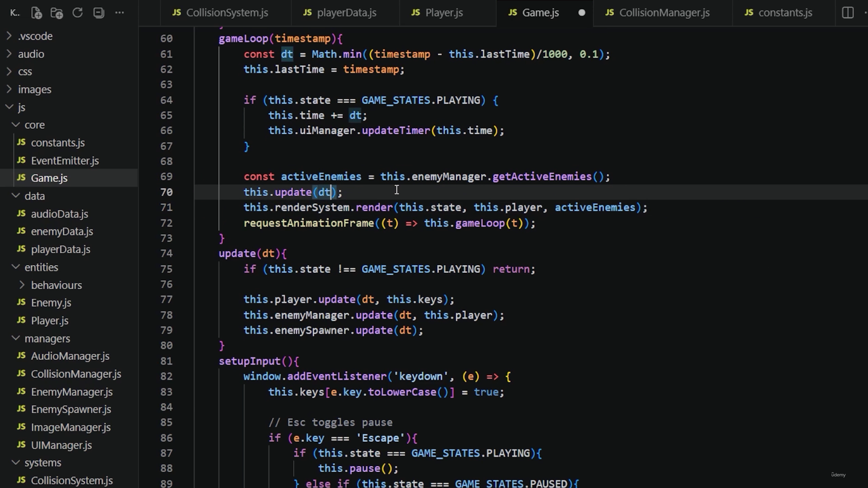The image size is (868, 488).
Task: Click line number 70 in gutter
Action: coord(166,192)
